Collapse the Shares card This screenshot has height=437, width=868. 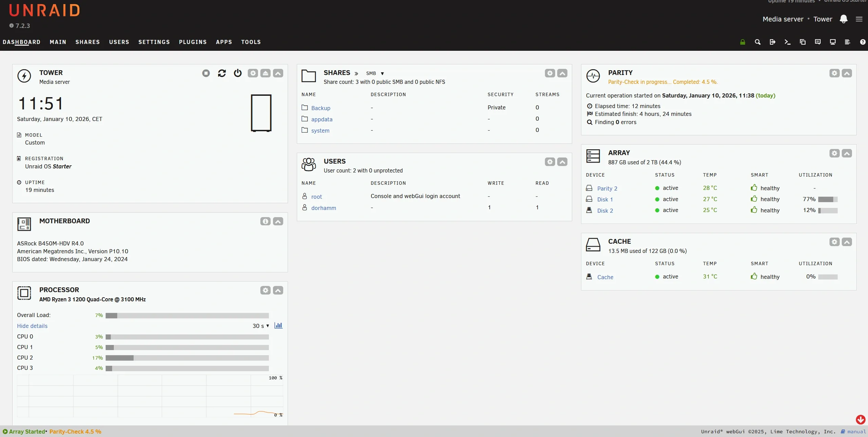[x=562, y=73]
